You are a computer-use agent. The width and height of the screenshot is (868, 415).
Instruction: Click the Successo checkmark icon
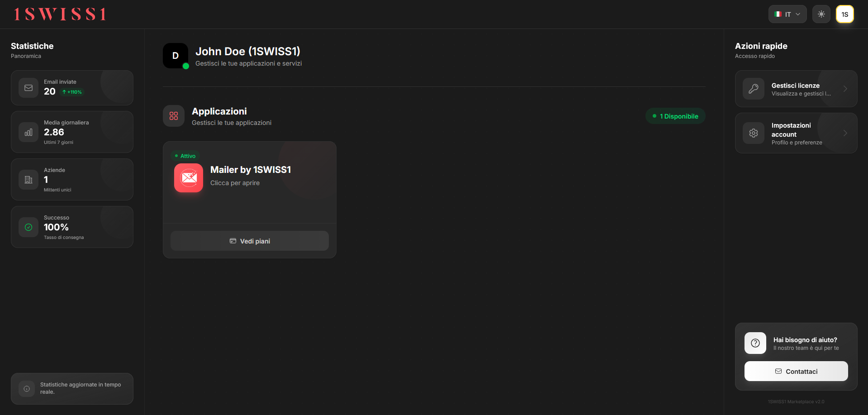click(x=28, y=227)
